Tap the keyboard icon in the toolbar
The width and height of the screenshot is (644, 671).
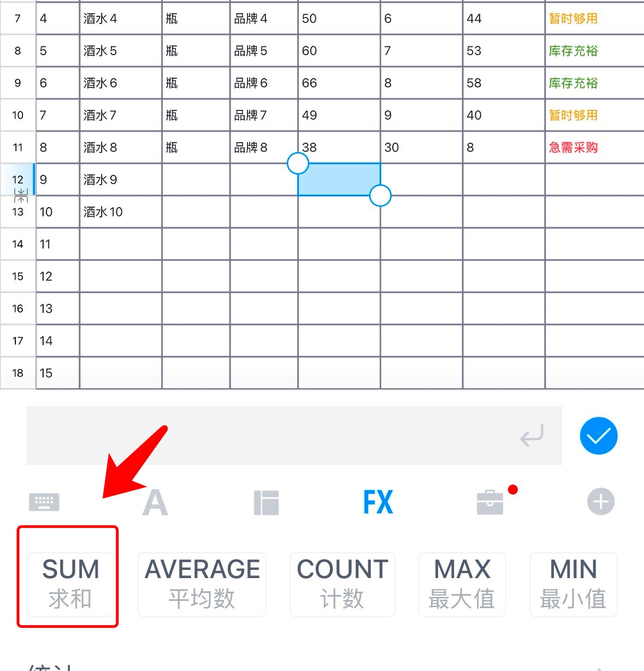[44, 502]
